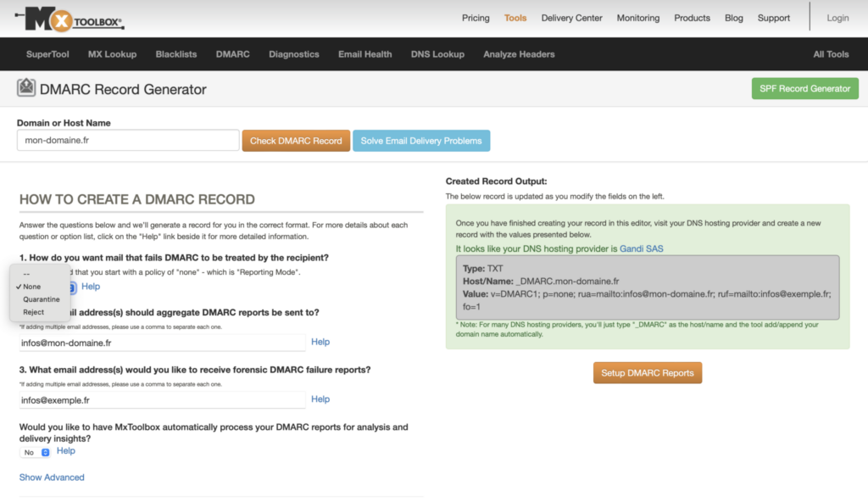Click the generated record Value text
Image resolution: width=868 pixels, height=502 pixels.
pos(647,300)
